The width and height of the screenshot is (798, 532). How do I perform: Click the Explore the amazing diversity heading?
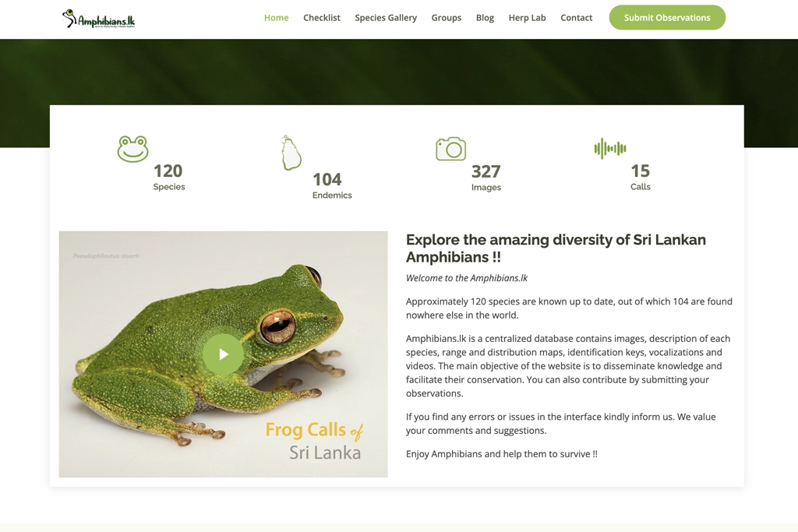[556, 248]
